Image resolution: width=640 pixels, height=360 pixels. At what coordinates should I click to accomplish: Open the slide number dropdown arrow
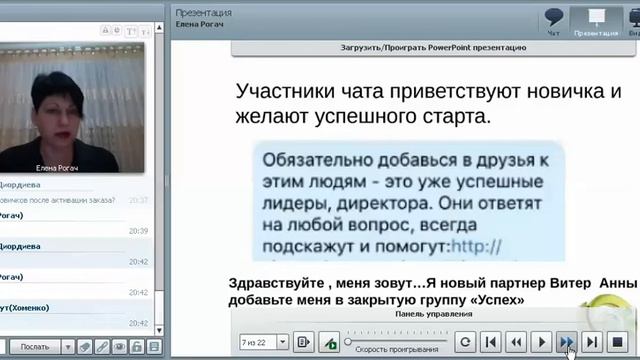pyautogui.click(x=282, y=342)
